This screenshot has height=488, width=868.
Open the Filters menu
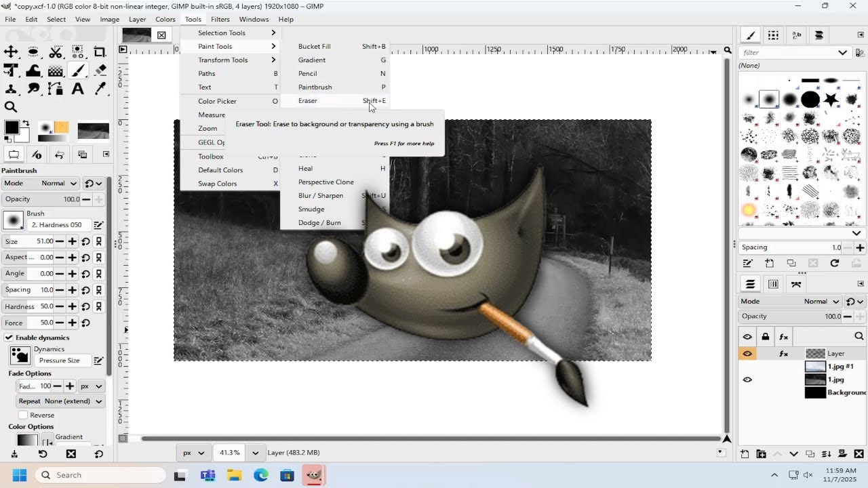point(220,19)
